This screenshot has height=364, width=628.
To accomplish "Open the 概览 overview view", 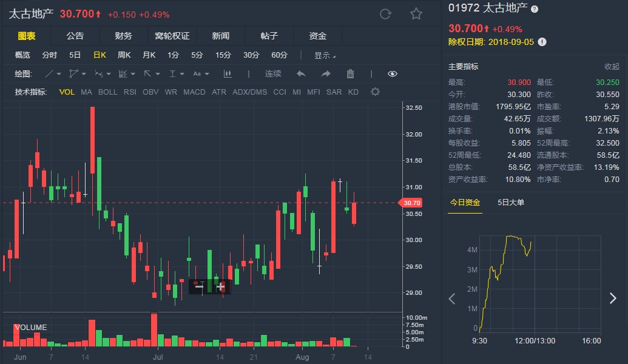I will [x=22, y=55].
